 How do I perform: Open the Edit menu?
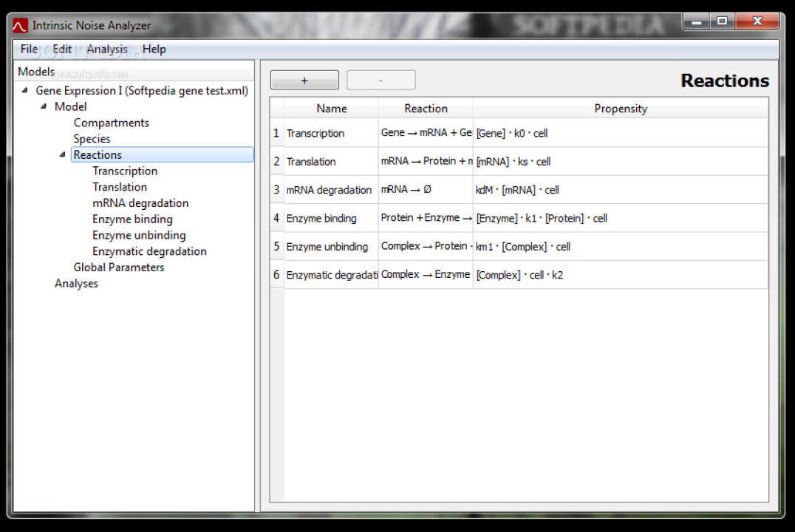62,50
